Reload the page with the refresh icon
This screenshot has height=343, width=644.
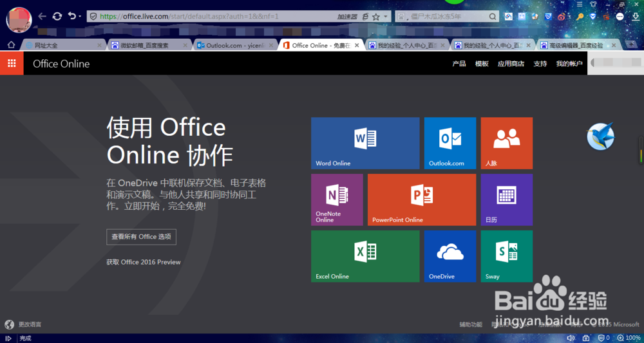pyautogui.click(x=57, y=17)
